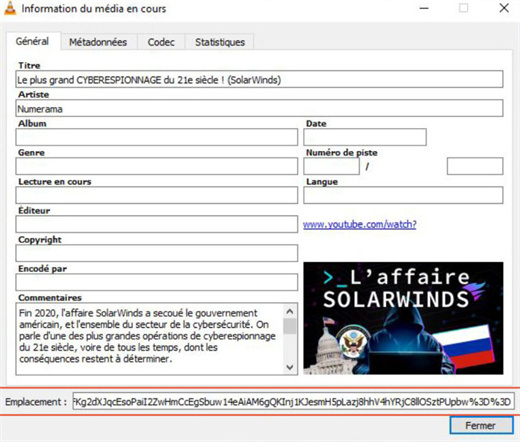
Task: Open the www.youtube.com/watch? link
Action: pyautogui.click(x=360, y=224)
